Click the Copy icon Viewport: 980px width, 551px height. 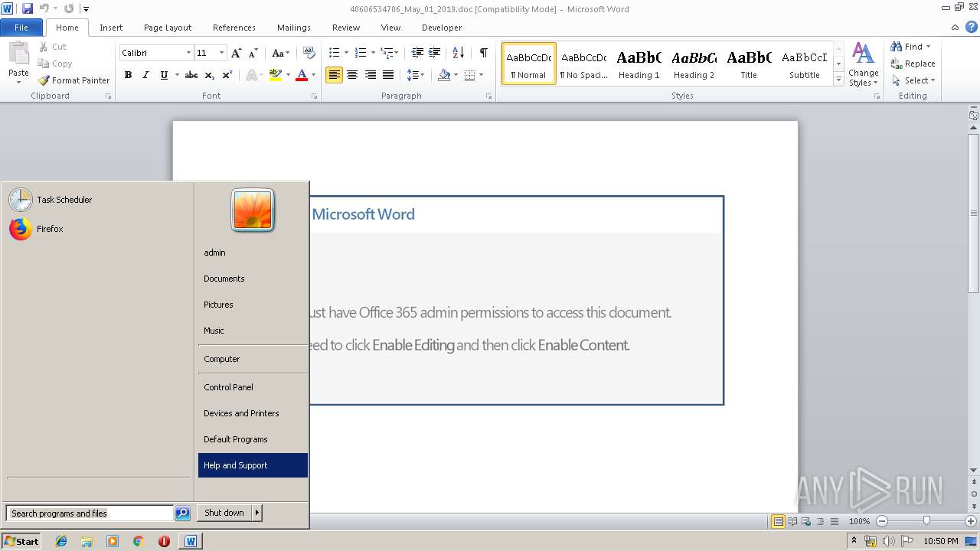tap(44, 64)
